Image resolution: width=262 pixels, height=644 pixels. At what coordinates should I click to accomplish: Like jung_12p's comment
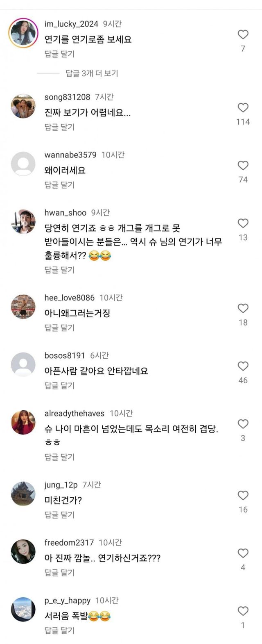point(243,496)
